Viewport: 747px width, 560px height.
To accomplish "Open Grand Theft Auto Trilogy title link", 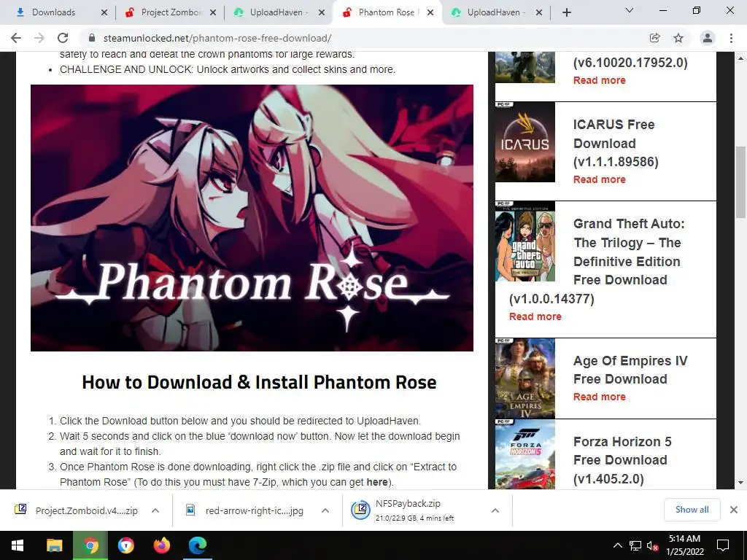I will 597,261.
